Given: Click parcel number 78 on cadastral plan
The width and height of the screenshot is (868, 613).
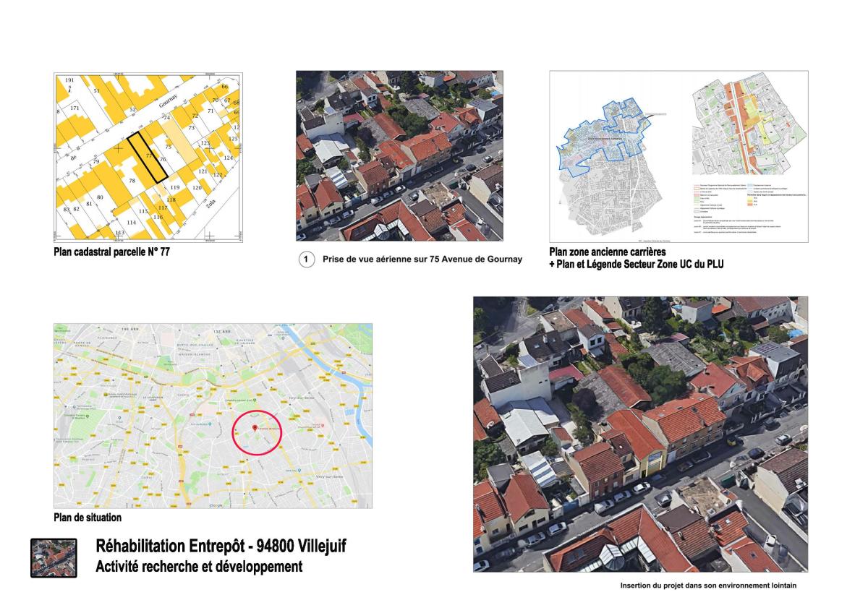Looking at the screenshot, I should 132,180.
